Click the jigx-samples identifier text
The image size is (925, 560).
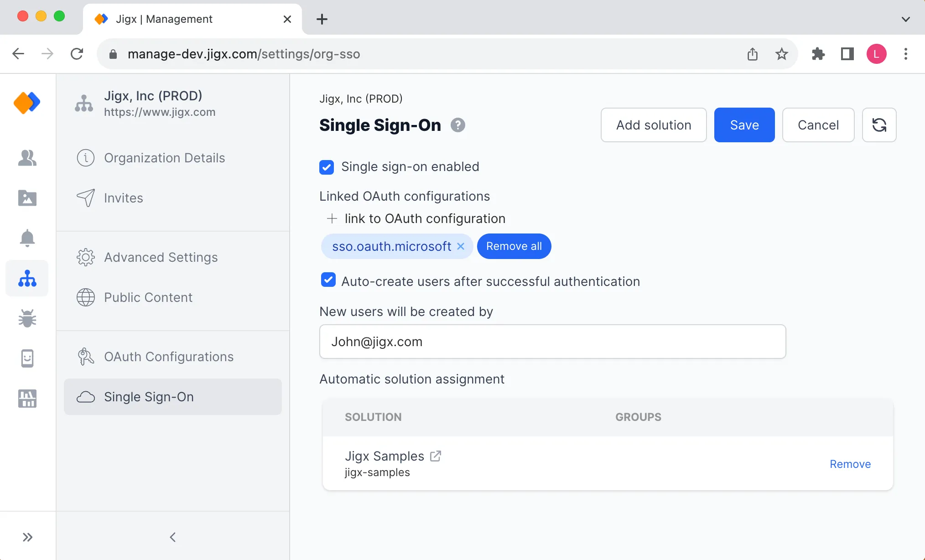377,472
